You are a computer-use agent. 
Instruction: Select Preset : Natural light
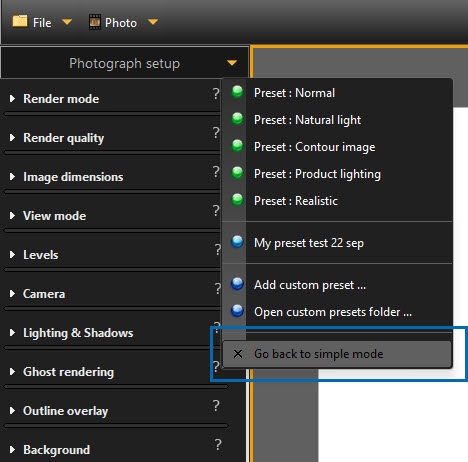click(337, 120)
